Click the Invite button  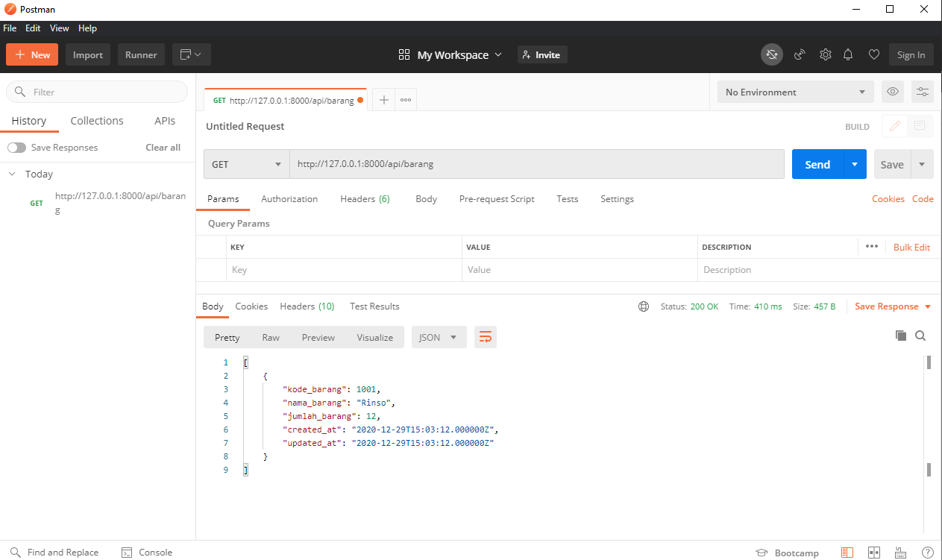543,54
